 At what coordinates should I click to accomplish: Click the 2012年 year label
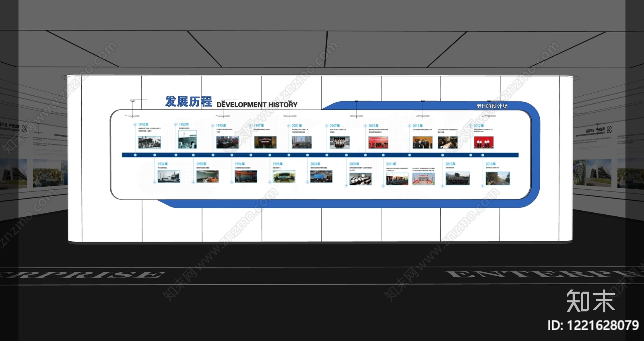[417, 126]
